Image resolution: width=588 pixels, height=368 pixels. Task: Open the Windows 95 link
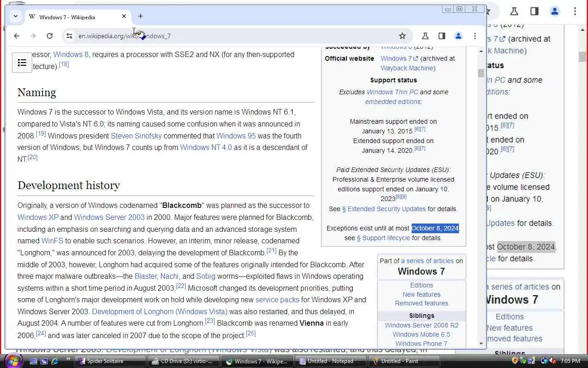[236, 136]
